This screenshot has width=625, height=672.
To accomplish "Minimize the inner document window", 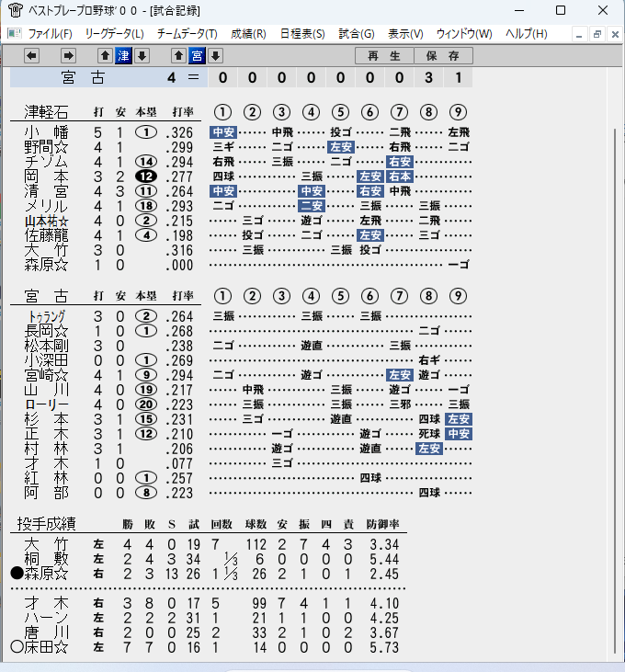I will 579,34.
